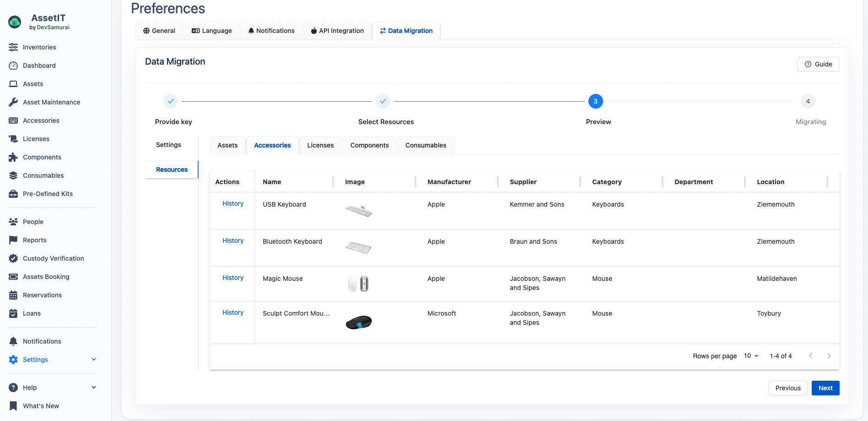This screenshot has width=868, height=421.
Task: Open Inventories from the sidebar icon
Action: 13,47
